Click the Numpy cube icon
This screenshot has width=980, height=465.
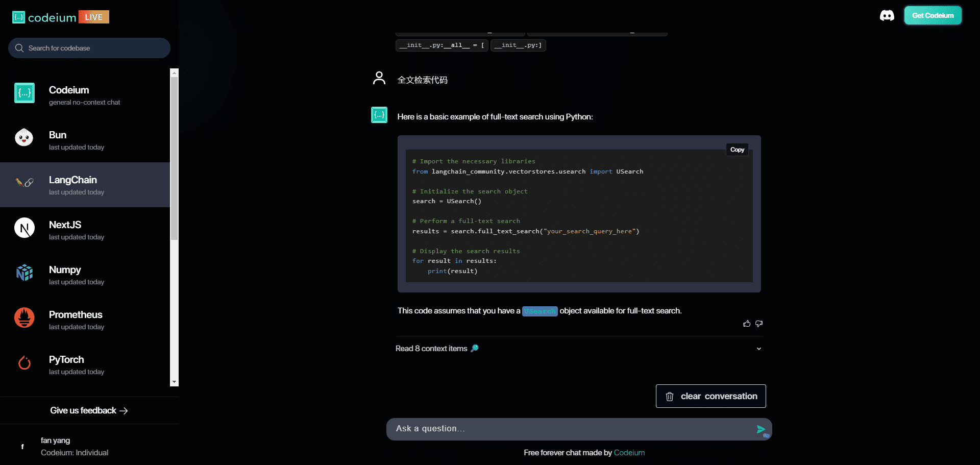click(24, 273)
